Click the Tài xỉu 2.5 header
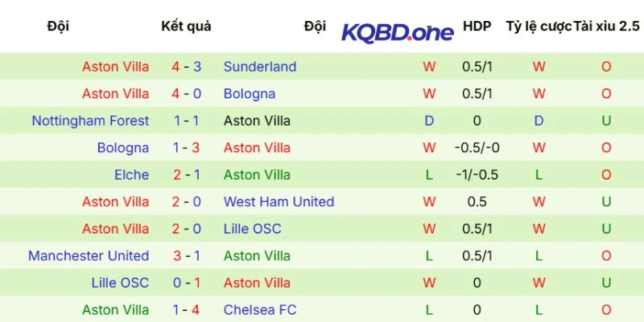The image size is (644, 322). (x=606, y=26)
